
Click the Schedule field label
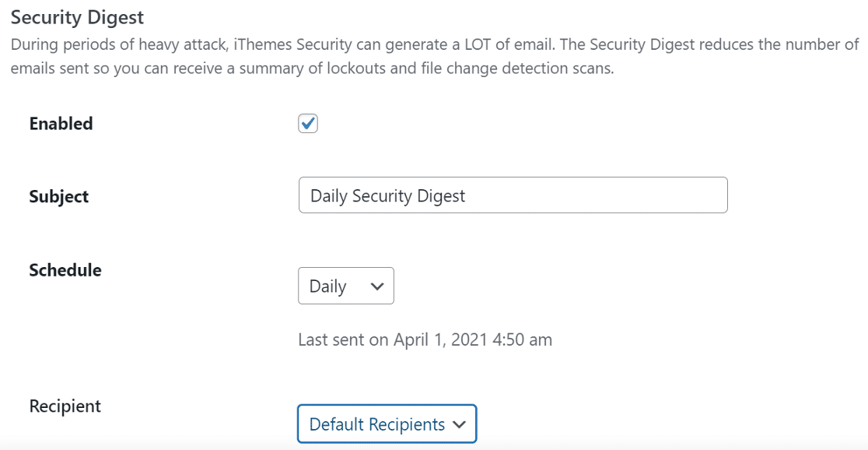(65, 270)
